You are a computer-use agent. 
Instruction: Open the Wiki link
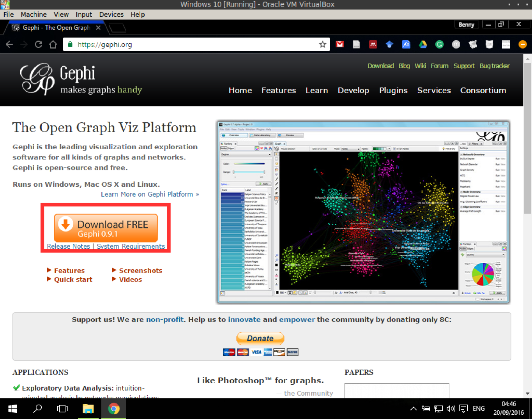(420, 66)
